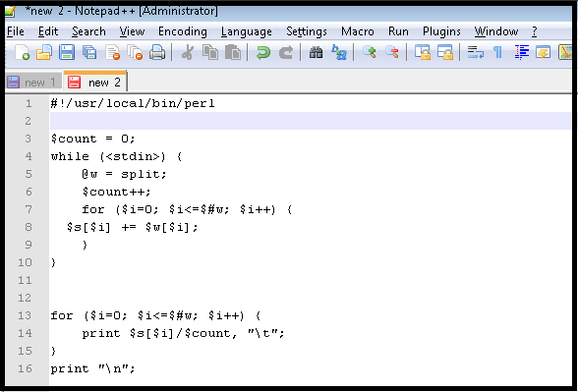Click the Notepad++ title bar icon

point(10,12)
